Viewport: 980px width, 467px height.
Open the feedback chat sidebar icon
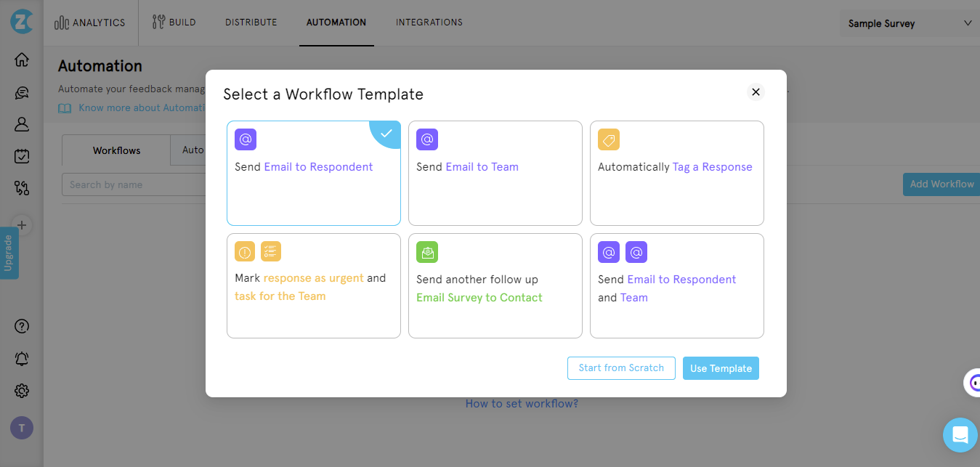22,92
